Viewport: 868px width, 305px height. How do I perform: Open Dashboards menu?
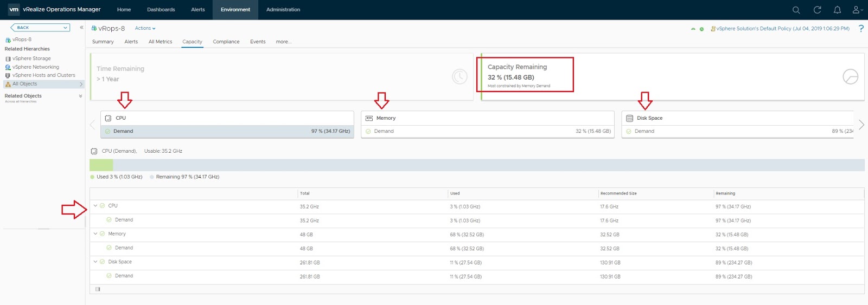pyautogui.click(x=161, y=10)
